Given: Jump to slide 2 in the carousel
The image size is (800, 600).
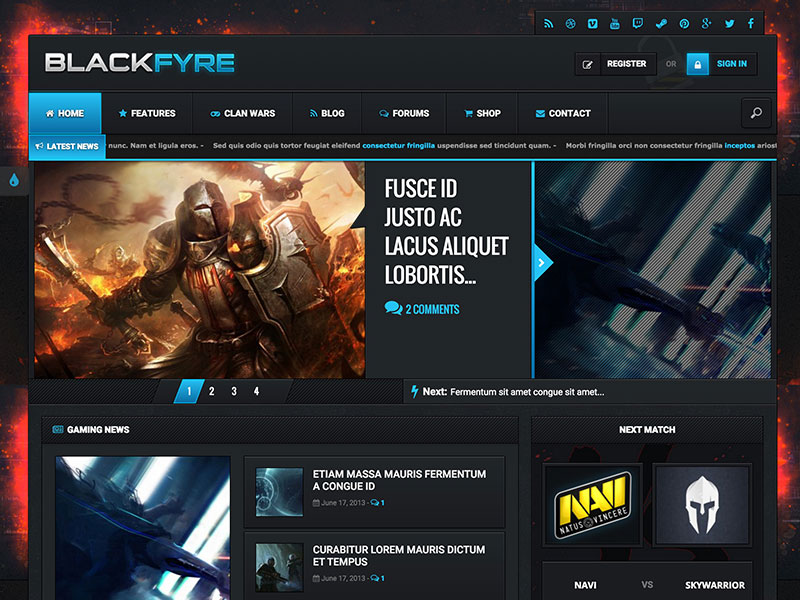Looking at the screenshot, I should click(212, 391).
